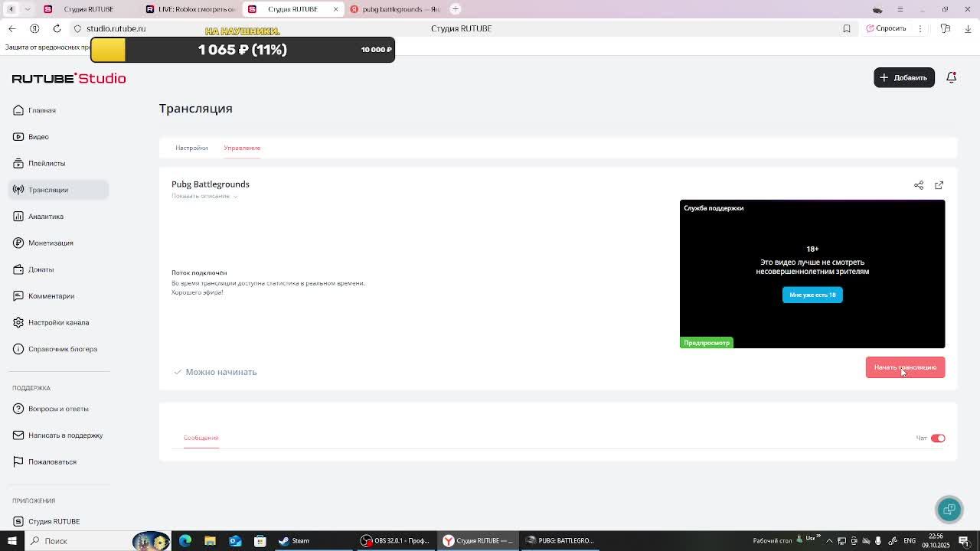Open a new browser tab with plus

click(x=456, y=9)
